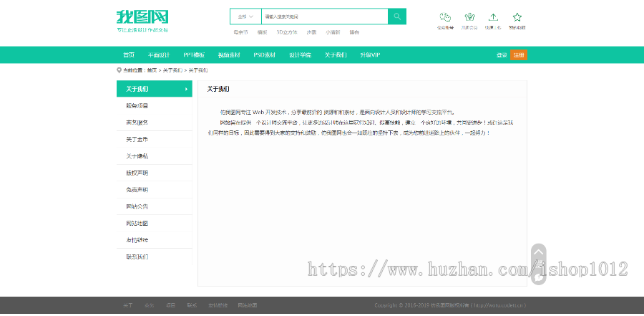
Task: Open 平面设计 in the navigation bar
Action: pyautogui.click(x=159, y=55)
